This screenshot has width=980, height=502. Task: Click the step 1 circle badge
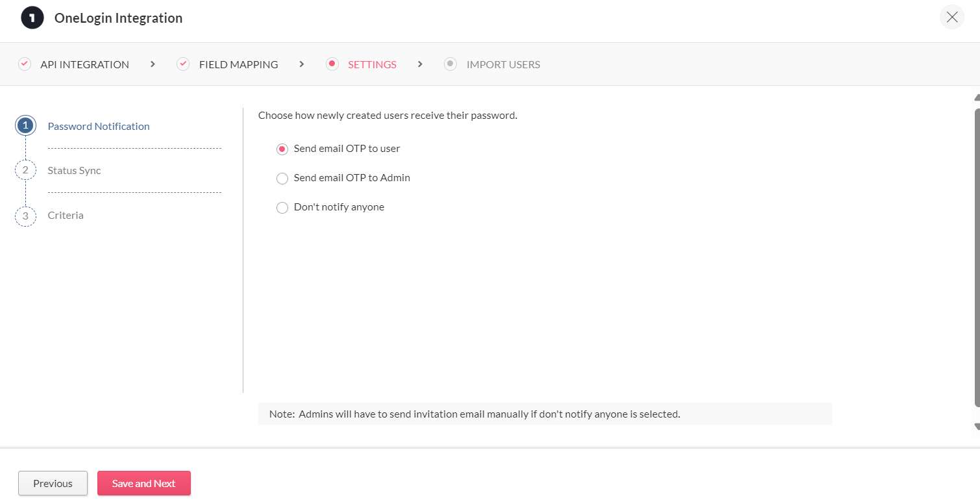[x=25, y=125]
